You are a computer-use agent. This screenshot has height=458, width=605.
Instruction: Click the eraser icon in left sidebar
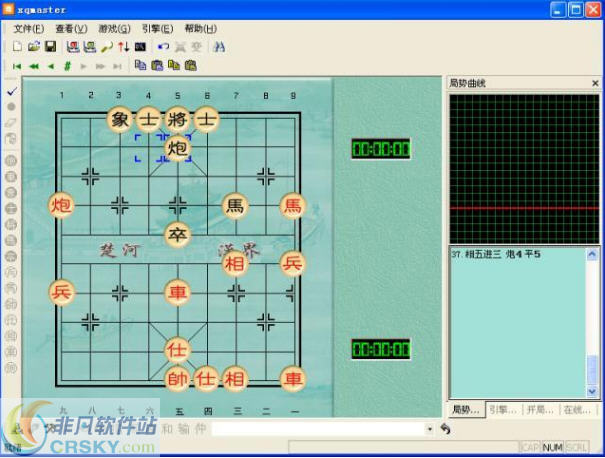(x=11, y=123)
